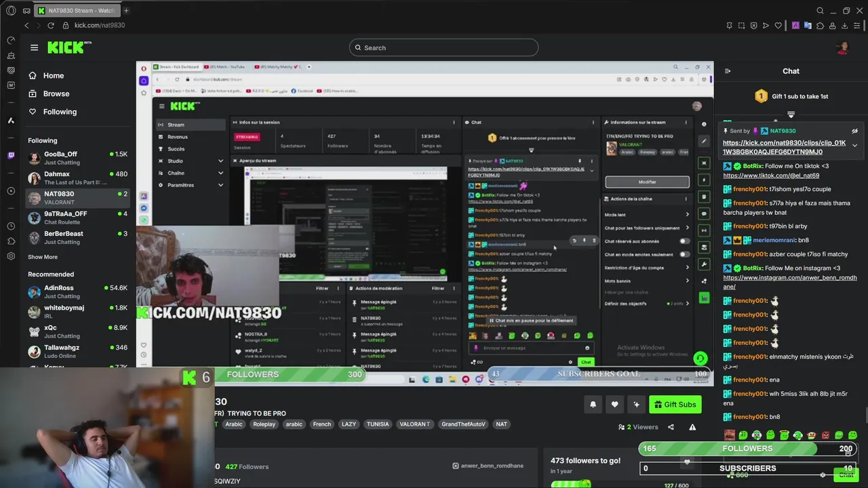Open BerBerBeast channel in the sidebar
Screen dimensions: 868x488
click(x=77, y=237)
